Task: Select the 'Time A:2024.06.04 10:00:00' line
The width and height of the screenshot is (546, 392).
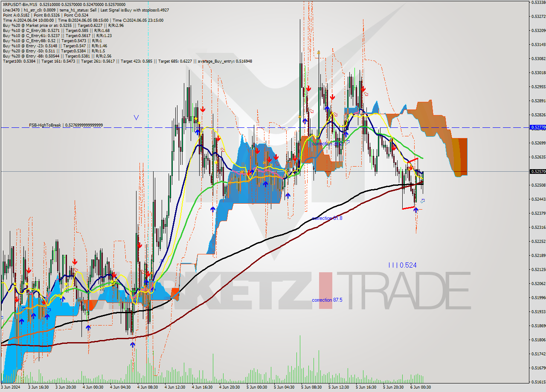Action: (83, 20)
